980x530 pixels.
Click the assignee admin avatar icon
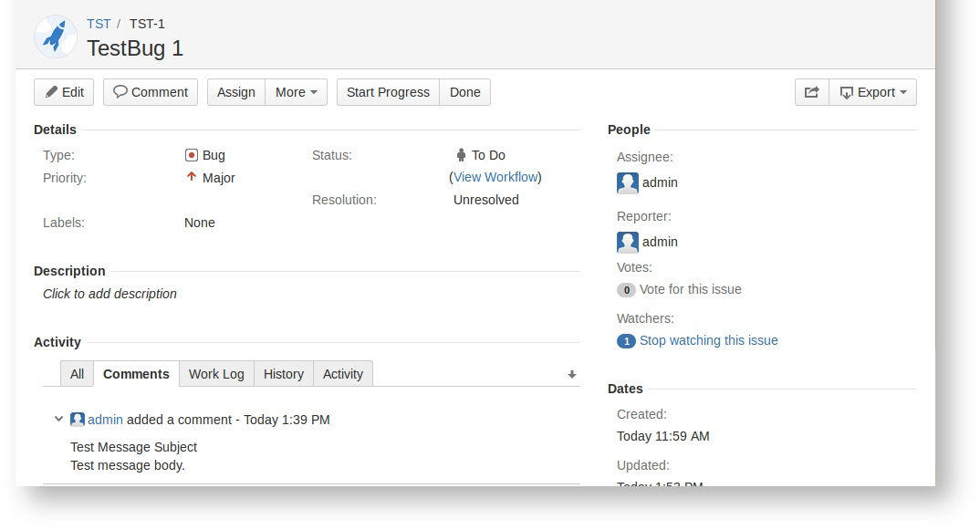tap(627, 182)
